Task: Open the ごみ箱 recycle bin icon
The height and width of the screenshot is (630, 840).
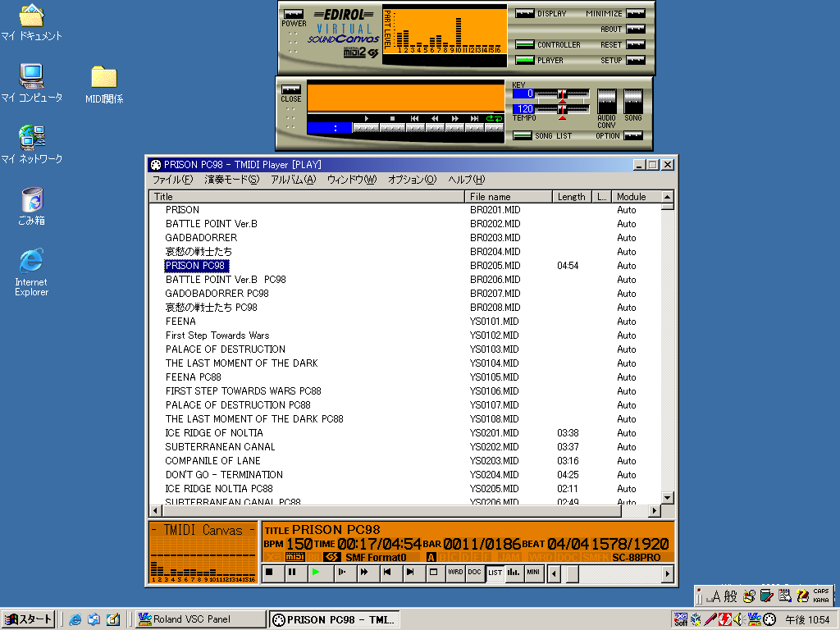Action: point(32,206)
